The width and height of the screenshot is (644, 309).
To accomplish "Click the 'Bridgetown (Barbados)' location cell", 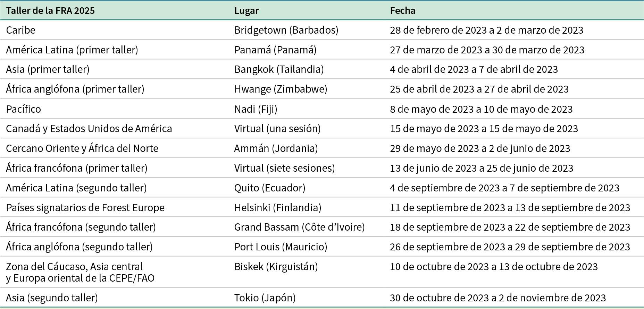I will (x=286, y=30).
